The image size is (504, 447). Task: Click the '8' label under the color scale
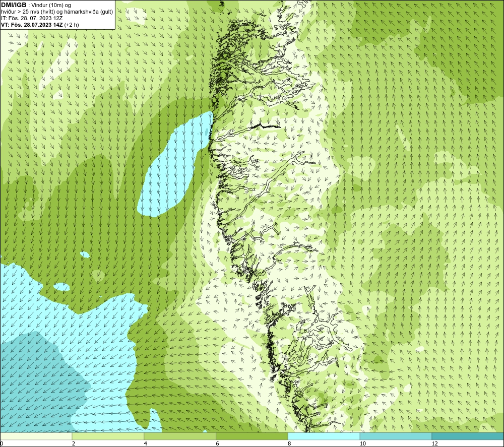pos(290,443)
